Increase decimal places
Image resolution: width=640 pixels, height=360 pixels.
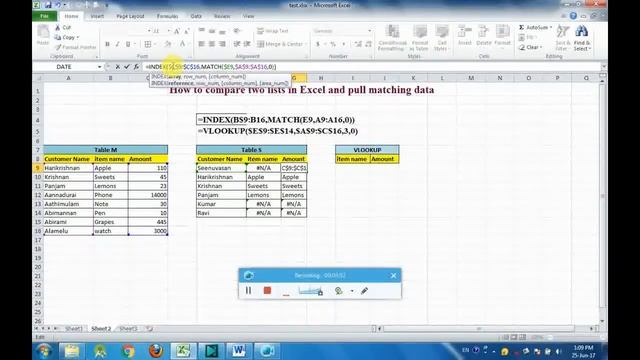tap(358, 44)
